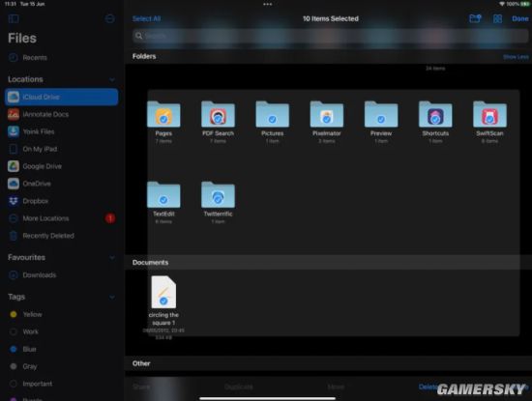Click Show Less for Folders
This screenshot has width=532, height=401.
pos(516,57)
